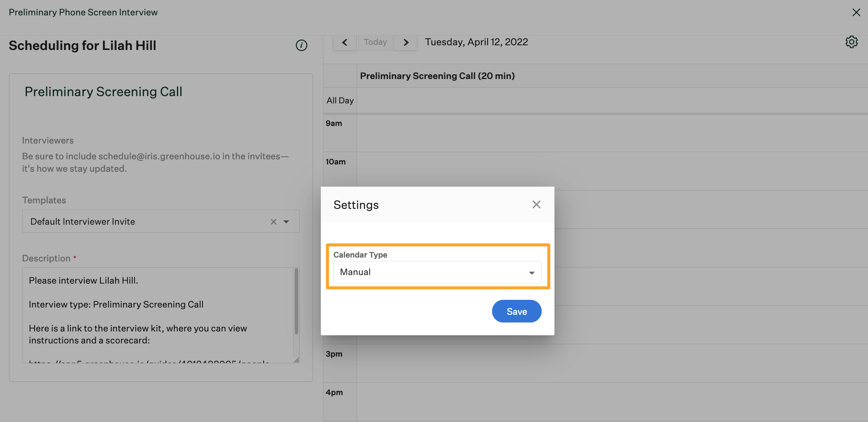Click the info icon beside Scheduling for Lilah Hill
868x422 pixels.
302,45
